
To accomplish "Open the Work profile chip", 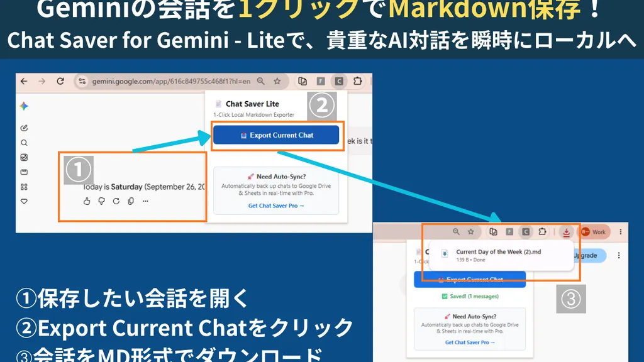I will [594, 232].
